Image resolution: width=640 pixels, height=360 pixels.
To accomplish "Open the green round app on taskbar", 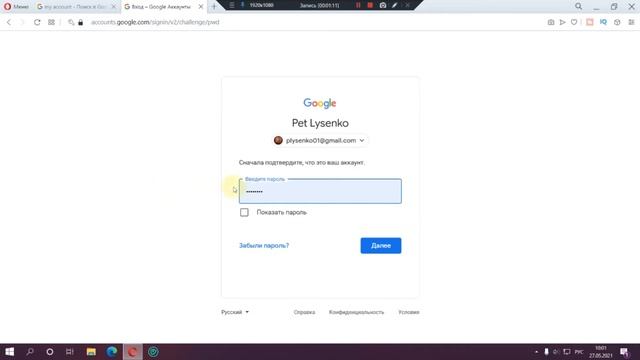I will coord(153,352).
